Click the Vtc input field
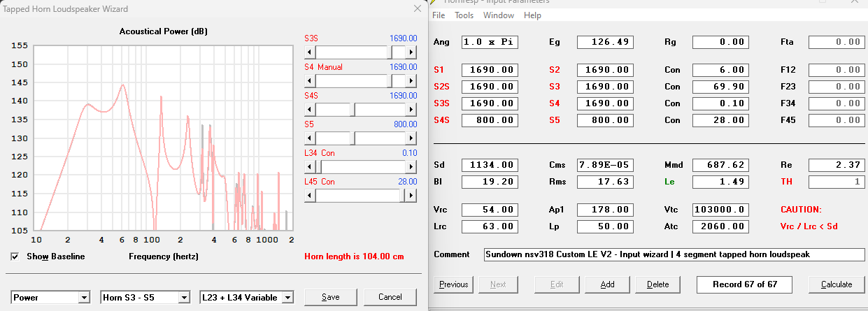 (720, 210)
